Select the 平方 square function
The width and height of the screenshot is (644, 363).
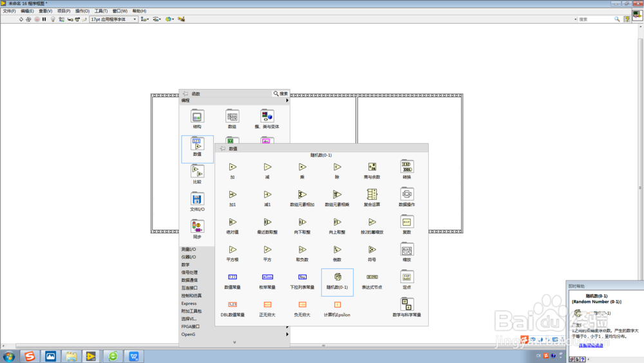[267, 250]
